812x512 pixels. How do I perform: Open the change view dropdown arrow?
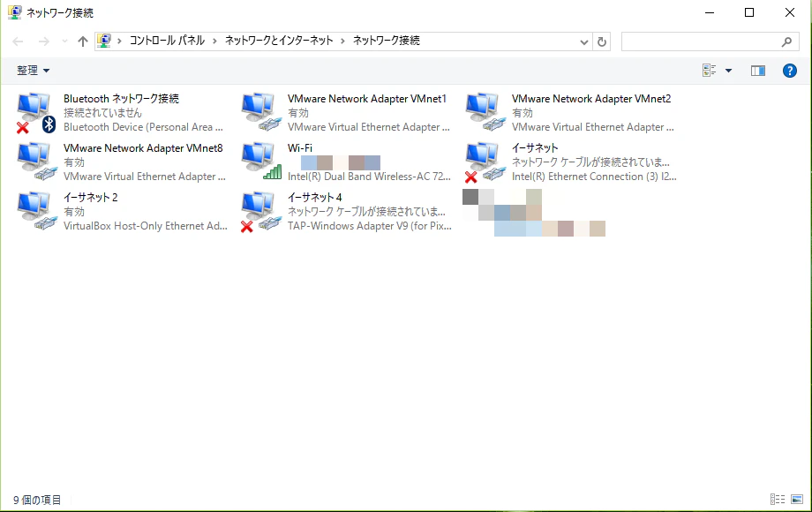pos(728,71)
